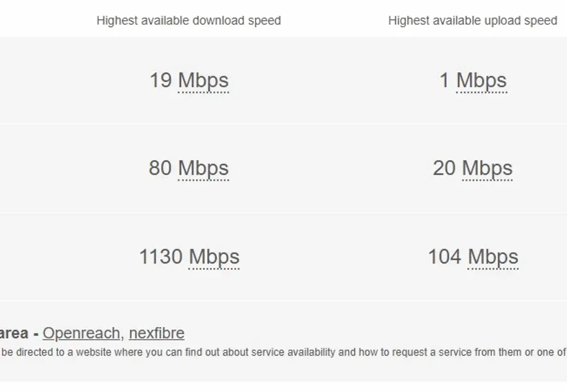567x392 pixels.
Task: Click the Mbps abbreviation beside 19
Action: pos(203,80)
